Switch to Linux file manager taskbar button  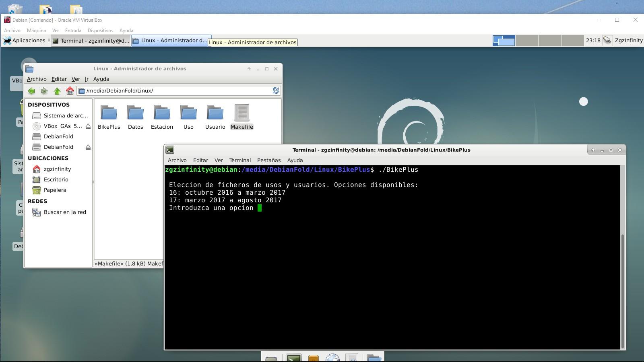(171, 41)
